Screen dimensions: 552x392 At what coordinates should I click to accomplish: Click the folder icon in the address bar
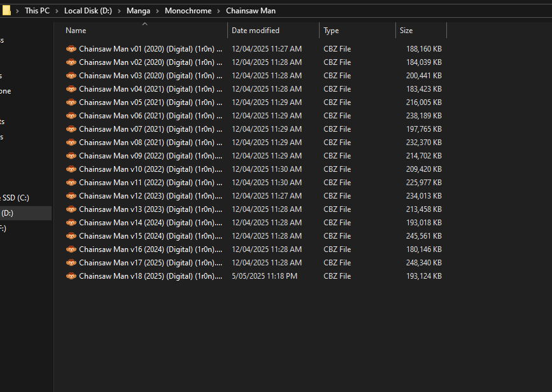[x=6, y=11]
